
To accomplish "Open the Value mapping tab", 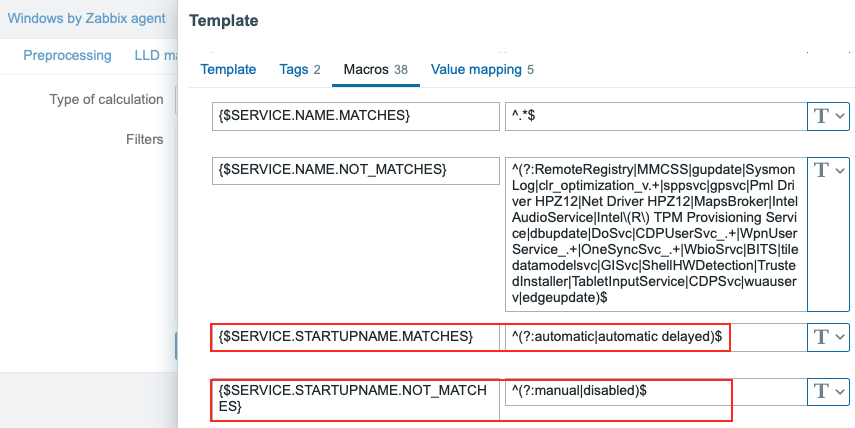I will (x=482, y=70).
